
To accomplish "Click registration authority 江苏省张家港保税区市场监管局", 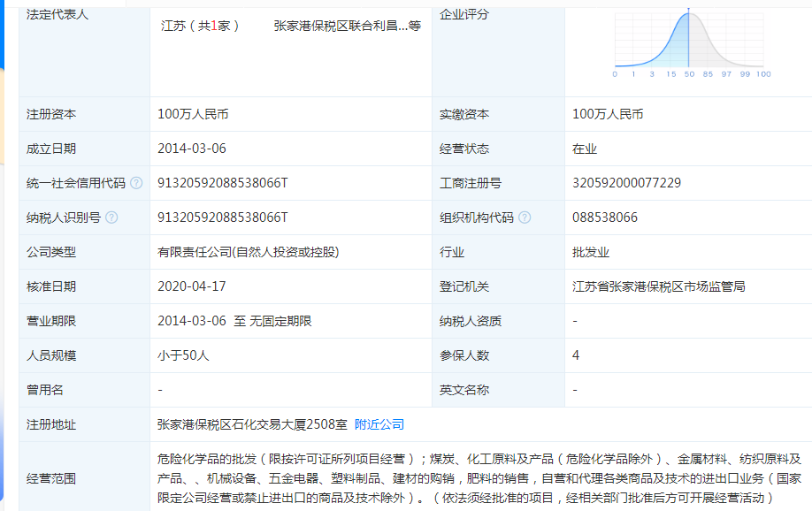I will click(659, 286).
